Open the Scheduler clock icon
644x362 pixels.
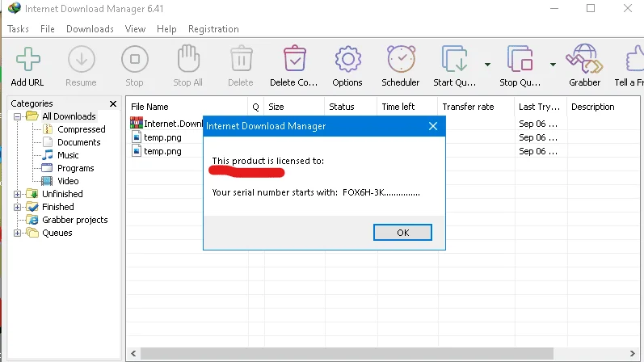click(401, 59)
